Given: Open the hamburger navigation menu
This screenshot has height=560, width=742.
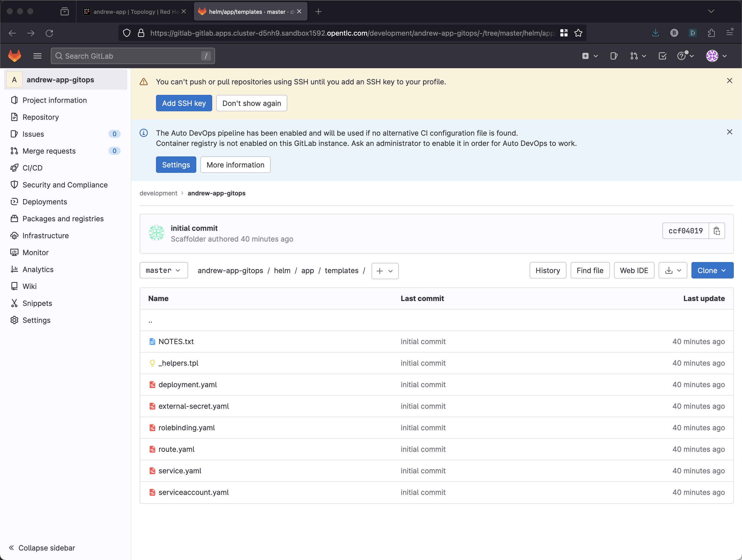Looking at the screenshot, I should coord(37,56).
